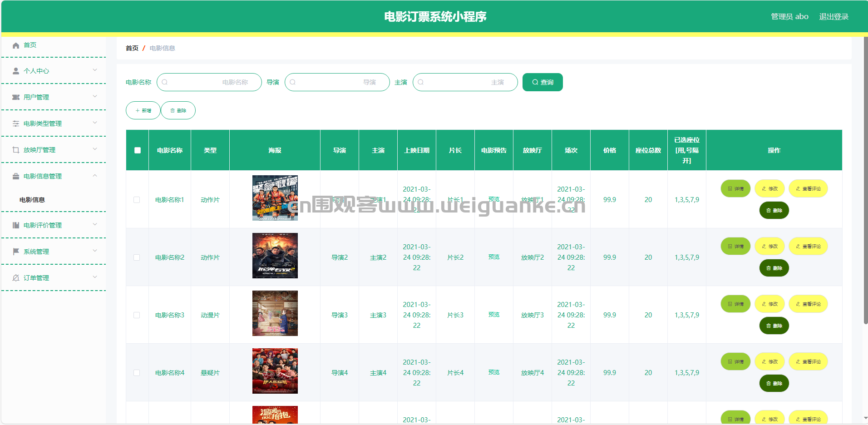Click the flag icon for 系统管理
868x425 pixels.
coord(16,252)
